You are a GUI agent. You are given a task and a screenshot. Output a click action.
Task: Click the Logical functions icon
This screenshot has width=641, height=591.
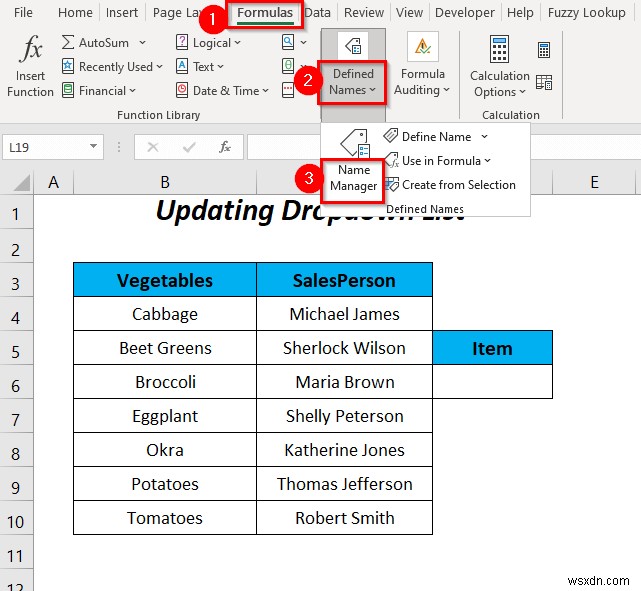click(182, 43)
